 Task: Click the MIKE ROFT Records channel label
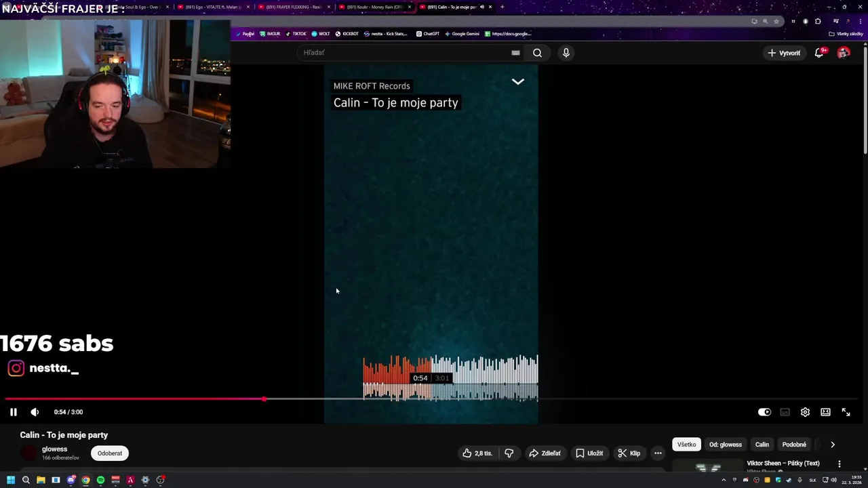click(372, 86)
